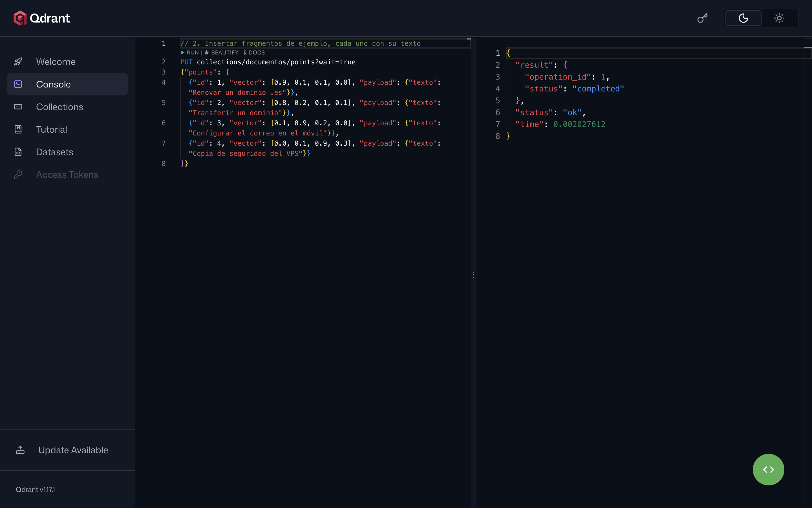This screenshot has width=812, height=508.
Task: Open the Welcome page
Action: tap(67, 62)
